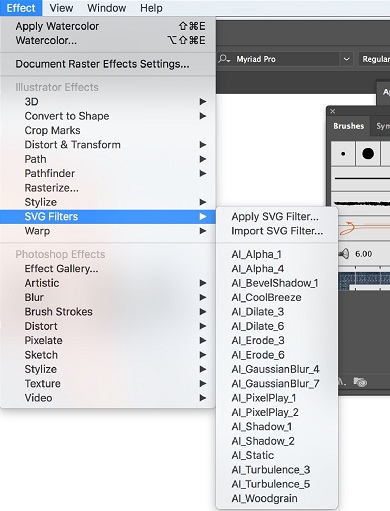Select the 6.00 bristle brush
Image resolution: width=390 pixels, height=511 pixels.
click(364, 254)
